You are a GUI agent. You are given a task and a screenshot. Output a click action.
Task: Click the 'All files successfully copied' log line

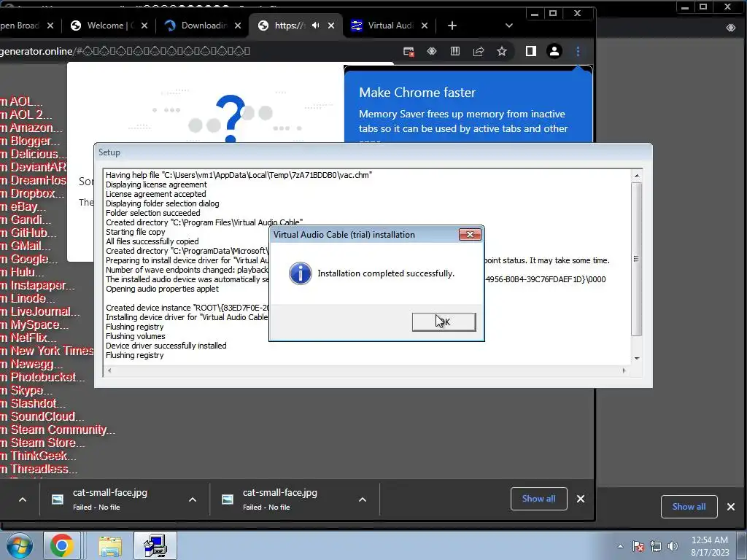152,241
